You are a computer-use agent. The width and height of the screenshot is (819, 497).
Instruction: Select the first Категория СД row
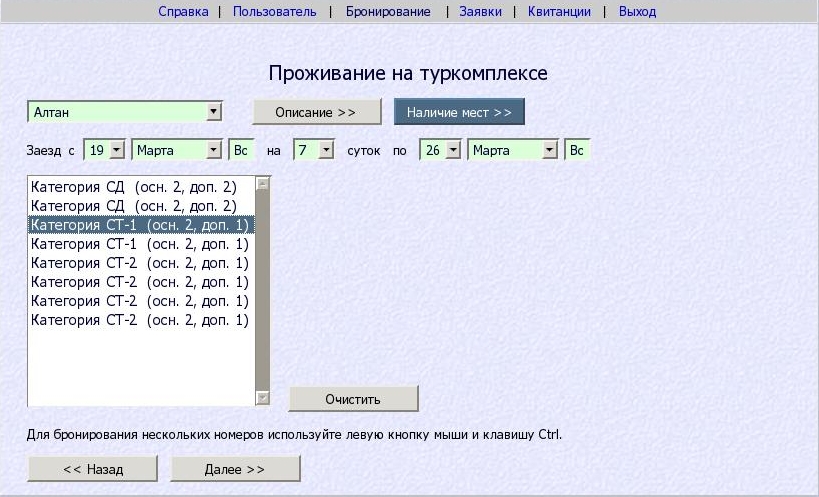(x=141, y=187)
